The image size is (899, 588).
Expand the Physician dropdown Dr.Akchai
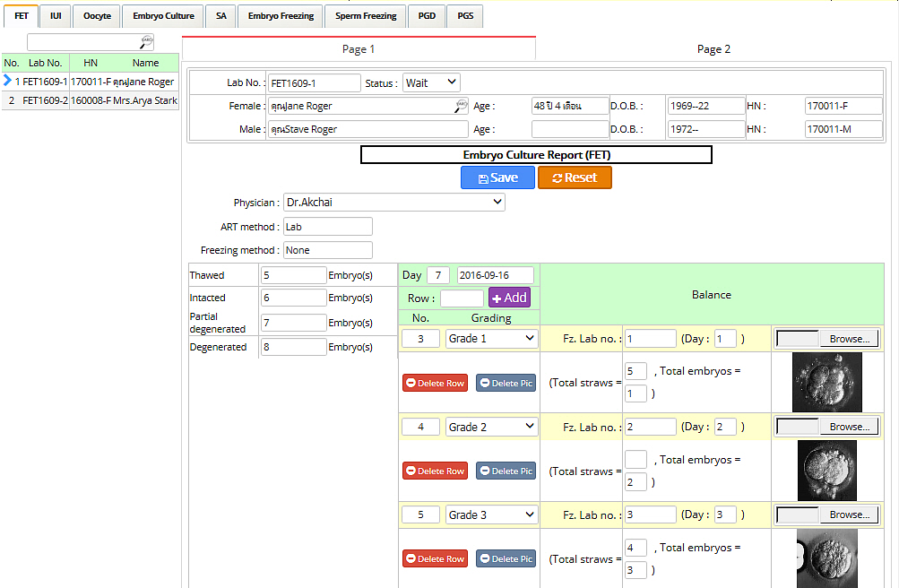coord(394,203)
